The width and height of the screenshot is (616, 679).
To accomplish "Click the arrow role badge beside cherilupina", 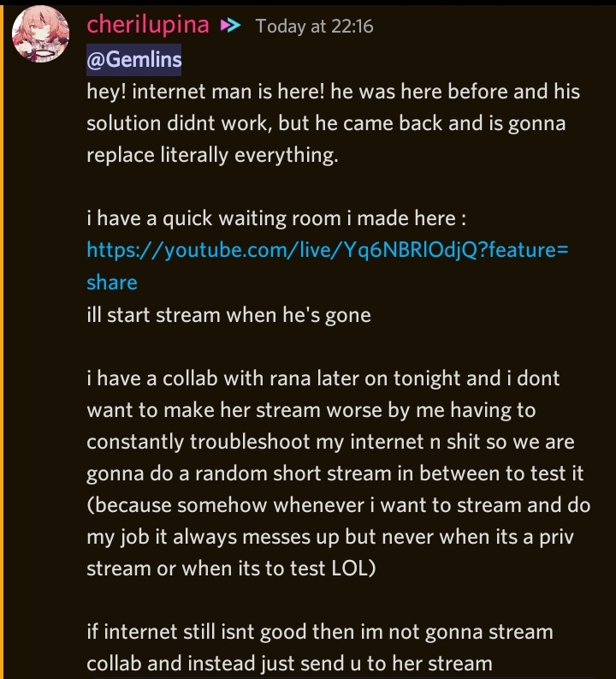I will (x=230, y=26).
